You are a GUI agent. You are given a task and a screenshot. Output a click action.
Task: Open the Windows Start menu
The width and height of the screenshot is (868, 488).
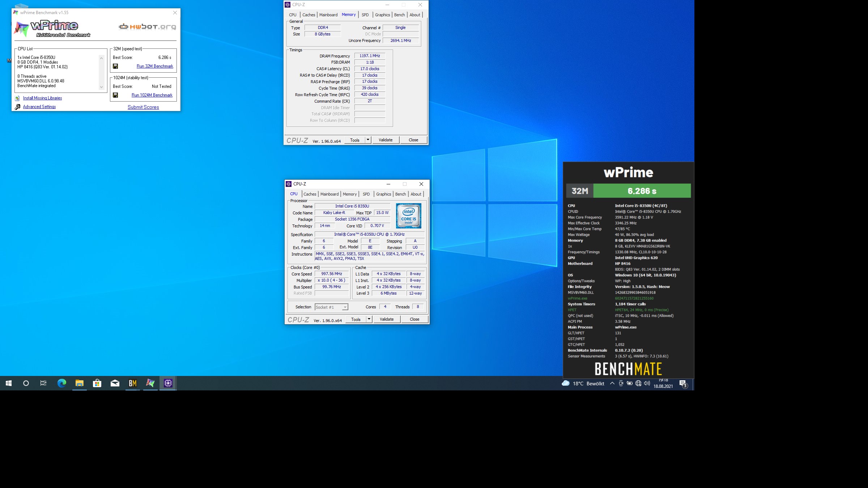tap(9, 383)
